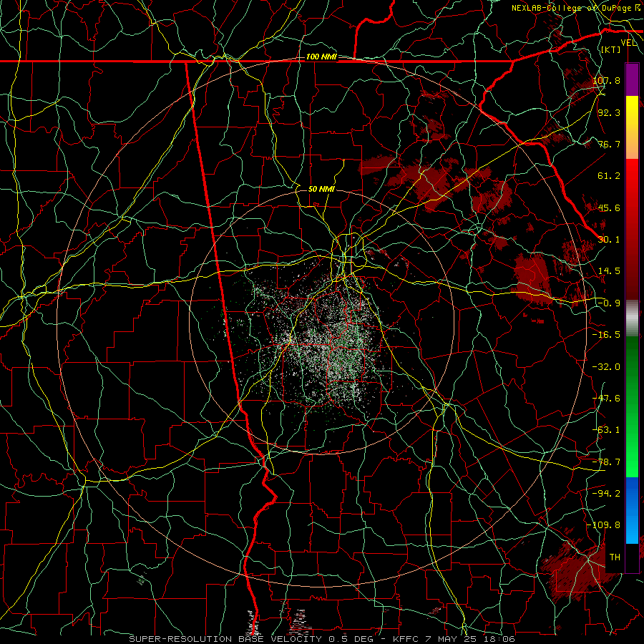Screen dimensions: 644x644
Task: Pick the gray near-zero color bar segment
Action: (632, 318)
